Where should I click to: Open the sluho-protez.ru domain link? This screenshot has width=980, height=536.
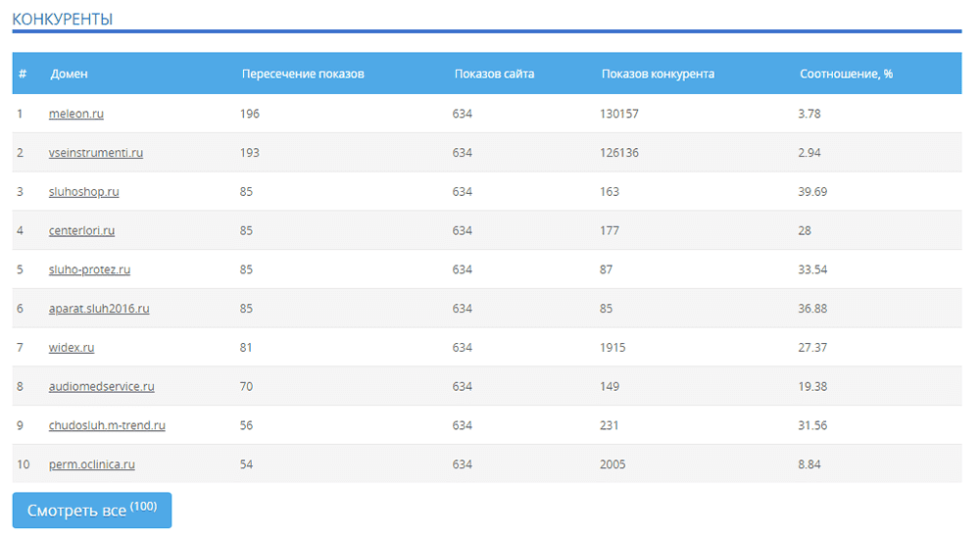pos(89,269)
